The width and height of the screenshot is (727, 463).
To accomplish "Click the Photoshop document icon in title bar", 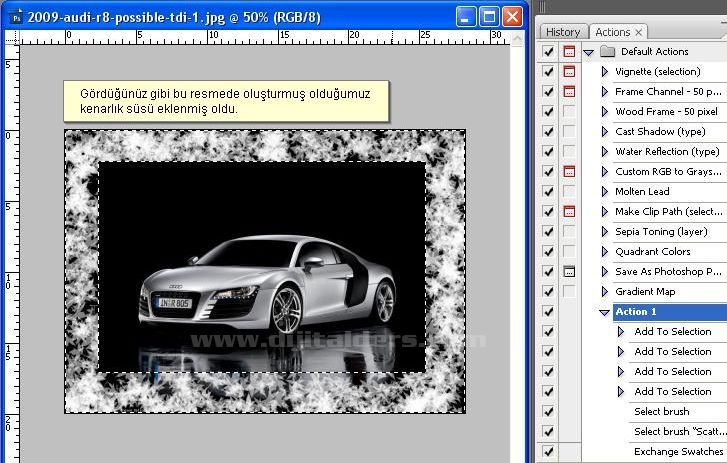I will [x=16, y=18].
